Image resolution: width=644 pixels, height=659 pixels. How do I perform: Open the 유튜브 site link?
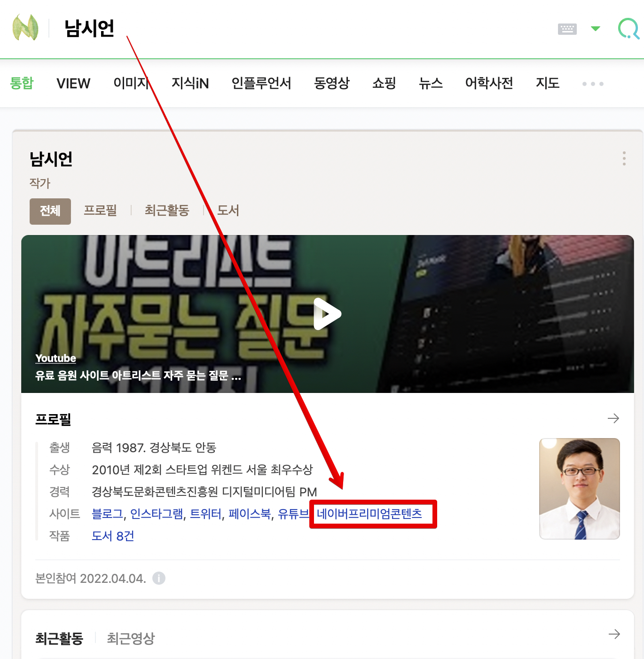(293, 514)
